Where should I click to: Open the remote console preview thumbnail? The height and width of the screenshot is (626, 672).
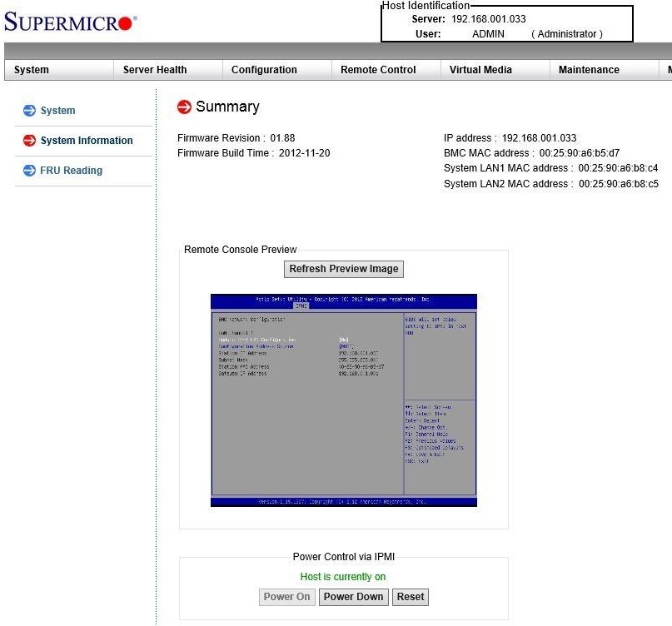point(344,400)
